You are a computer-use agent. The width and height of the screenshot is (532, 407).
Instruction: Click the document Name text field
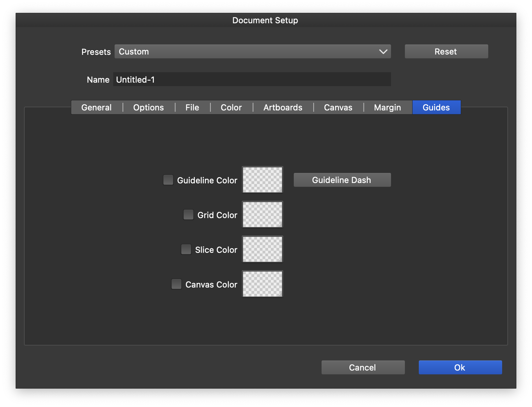[252, 80]
